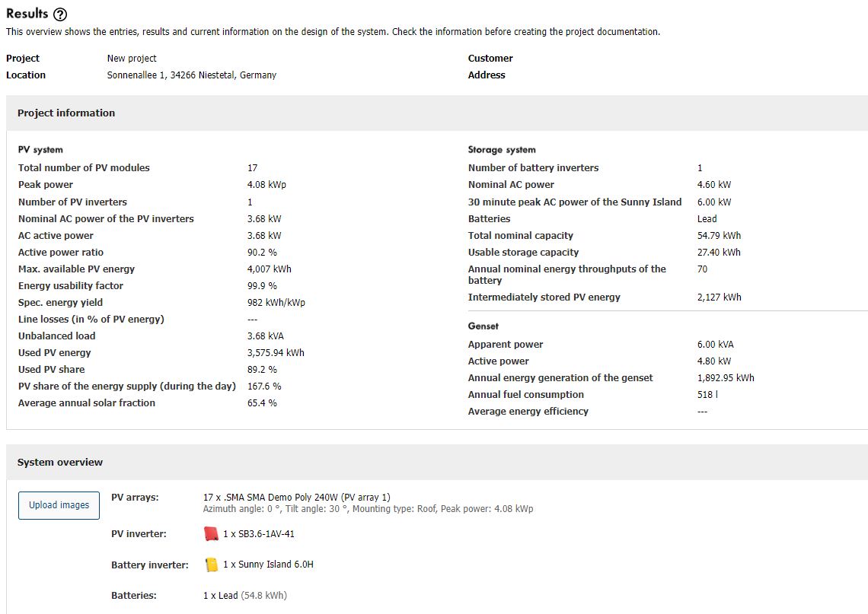Click the Project information section header
Screen dimensions: 868x614
(x=66, y=113)
